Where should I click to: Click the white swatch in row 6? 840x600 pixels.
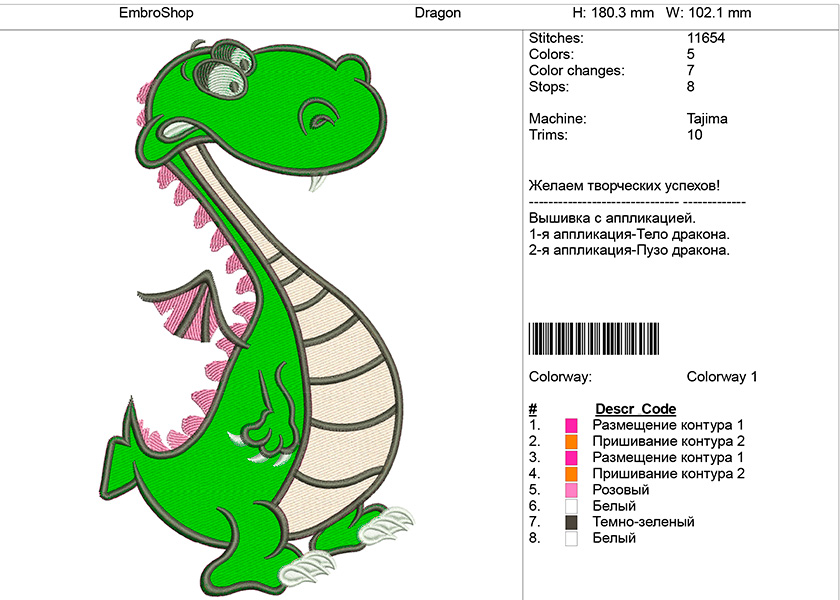[x=571, y=506]
